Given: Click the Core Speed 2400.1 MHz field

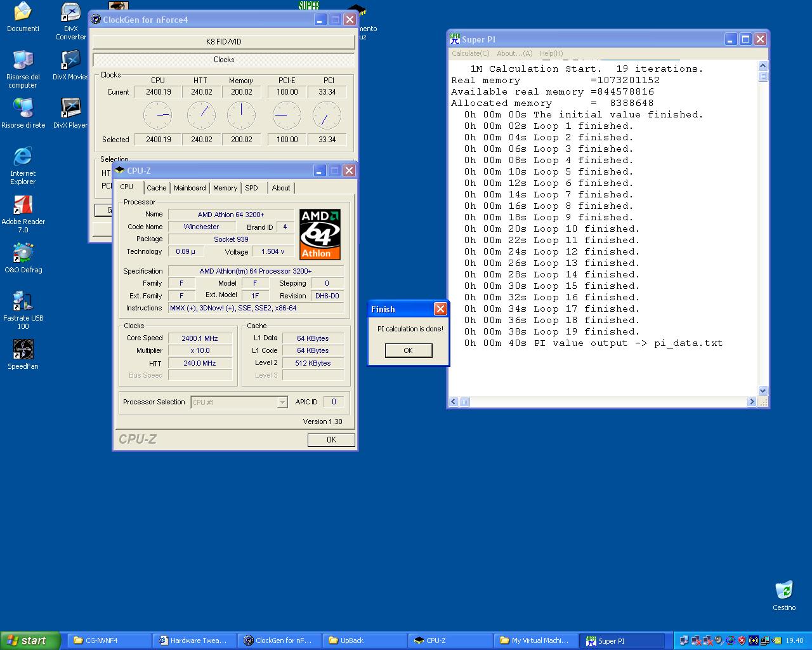Looking at the screenshot, I should 200,338.
